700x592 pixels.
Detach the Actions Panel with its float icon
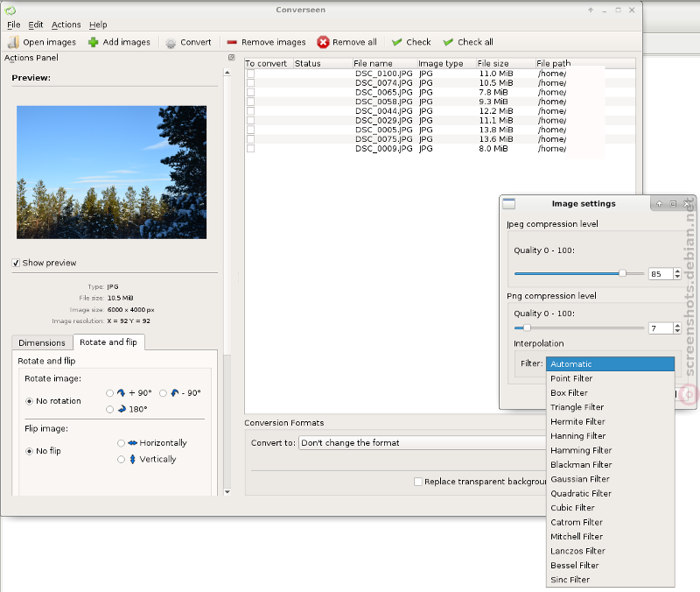231,57
